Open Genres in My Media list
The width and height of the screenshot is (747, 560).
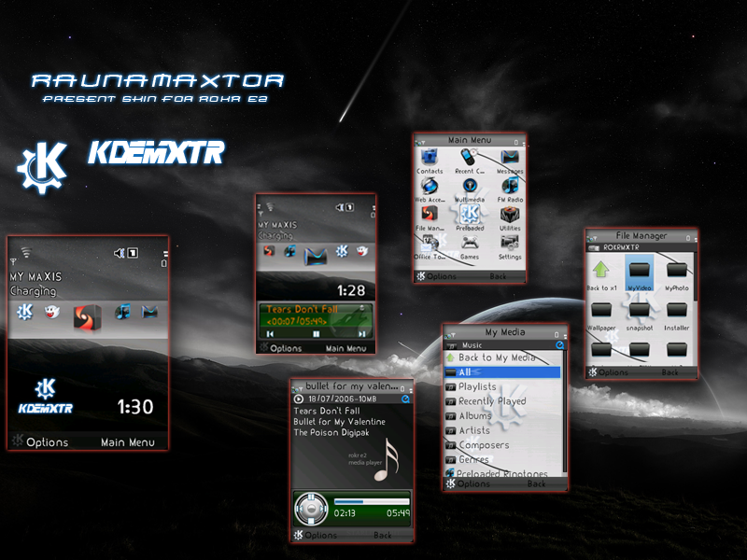(503, 459)
